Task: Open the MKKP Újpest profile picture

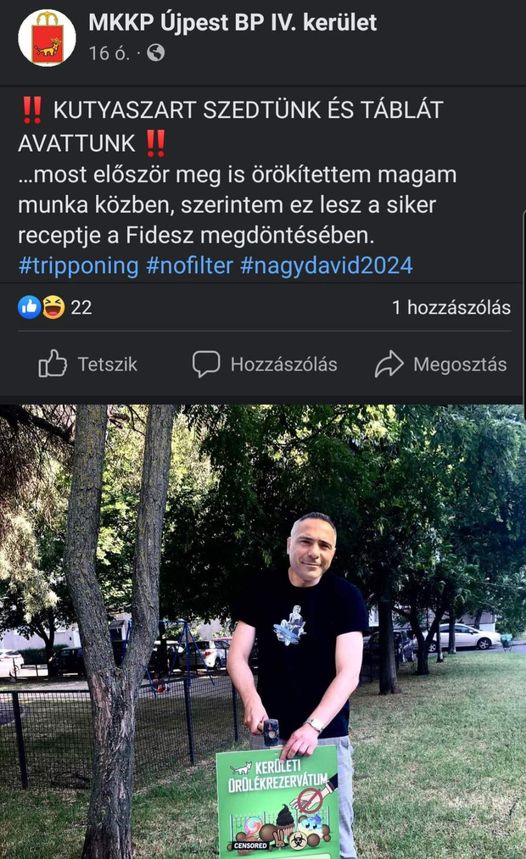Action: (x=47, y=38)
